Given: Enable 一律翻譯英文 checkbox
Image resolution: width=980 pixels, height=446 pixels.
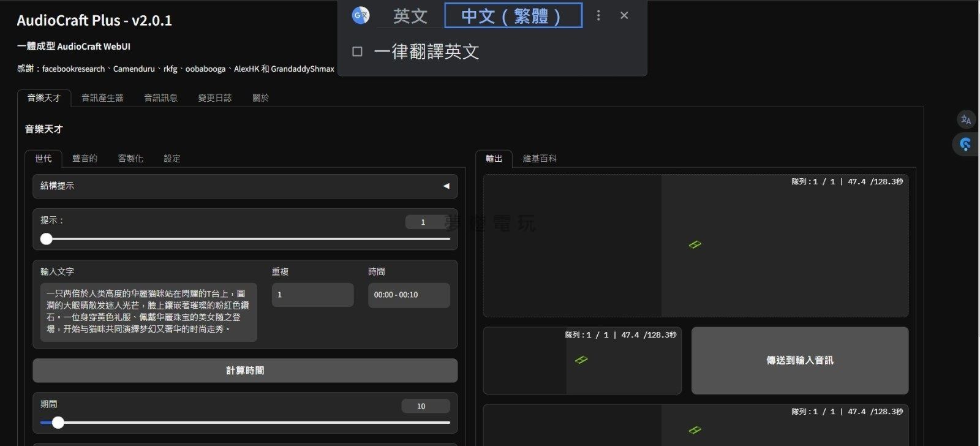Looking at the screenshot, I should coord(358,51).
